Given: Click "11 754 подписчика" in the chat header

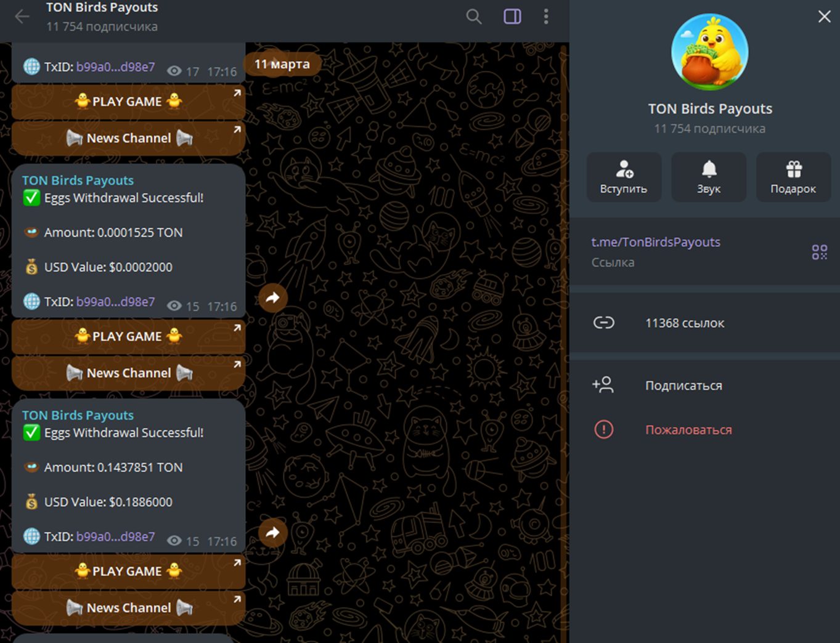Looking at the screenshot, I should (x=102, y=26).
